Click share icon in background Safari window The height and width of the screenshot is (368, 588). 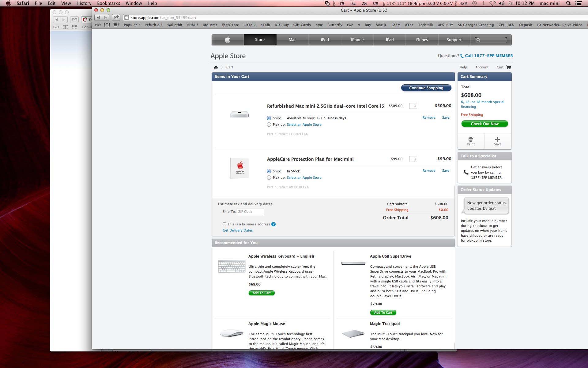pos(74,20)
